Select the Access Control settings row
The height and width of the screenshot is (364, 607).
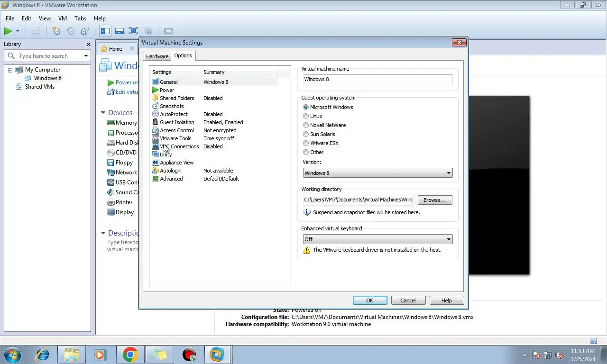[214, 130]
